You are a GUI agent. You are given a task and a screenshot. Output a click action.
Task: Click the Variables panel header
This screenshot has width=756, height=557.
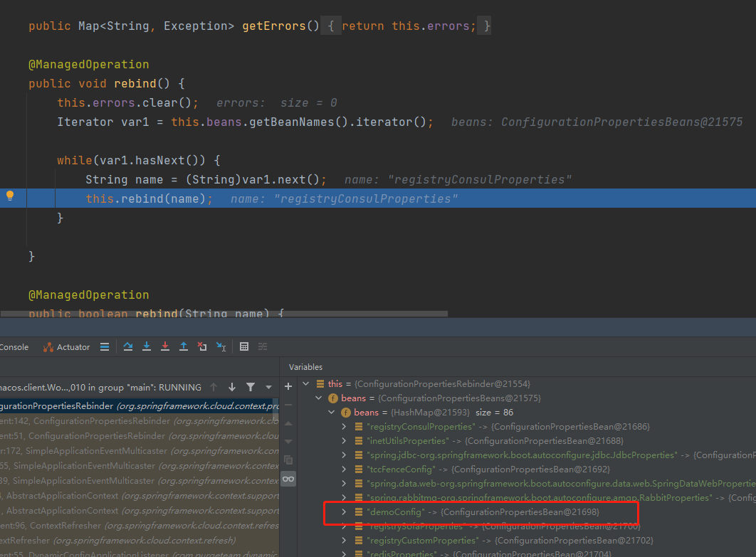(305, 366)
